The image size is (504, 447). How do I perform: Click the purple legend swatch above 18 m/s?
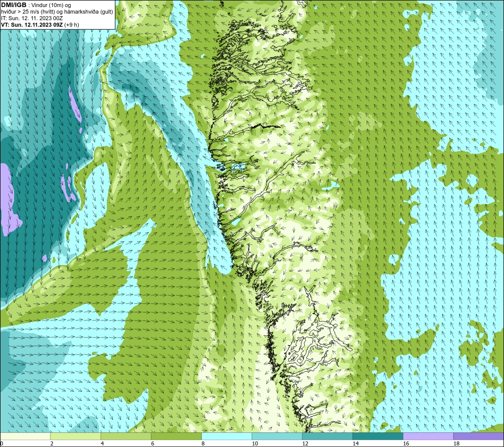tap(479, 436)
